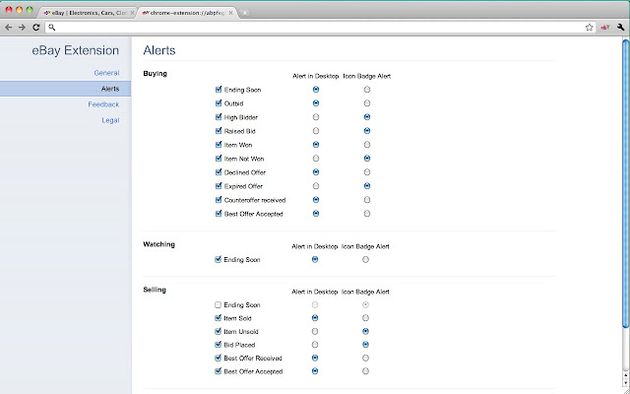
Task: Select Icon Badge Alert for Item Won
Action: coord(367,145)
